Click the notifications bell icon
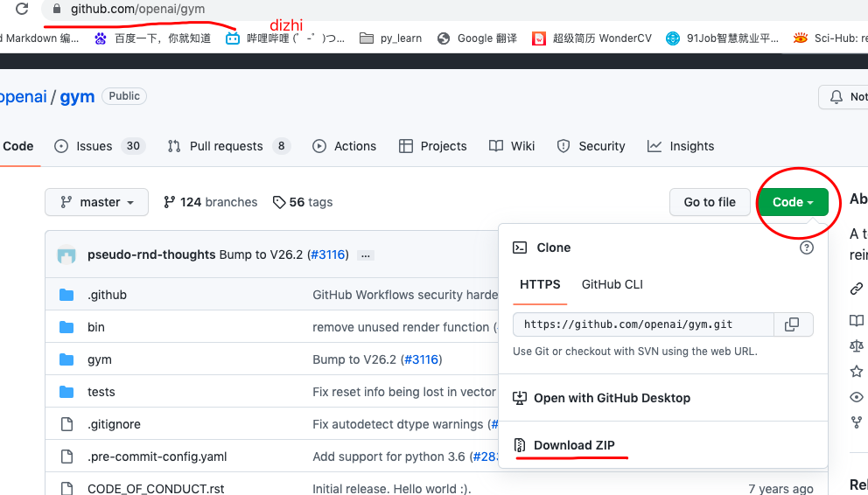The image size is (868, 495). (x=836, y=97)
